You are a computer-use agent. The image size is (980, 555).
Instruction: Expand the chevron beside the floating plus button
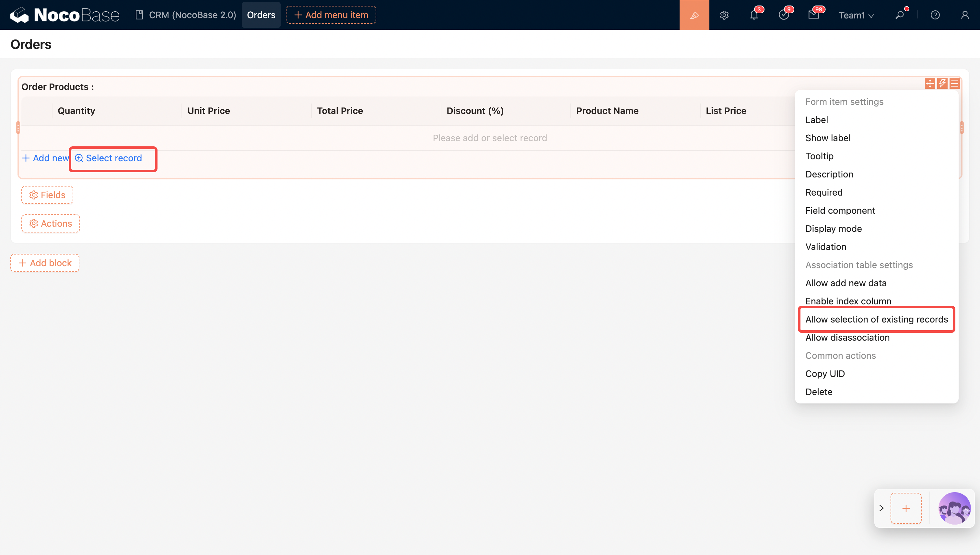pyautogui.click(x=881, y=508)
